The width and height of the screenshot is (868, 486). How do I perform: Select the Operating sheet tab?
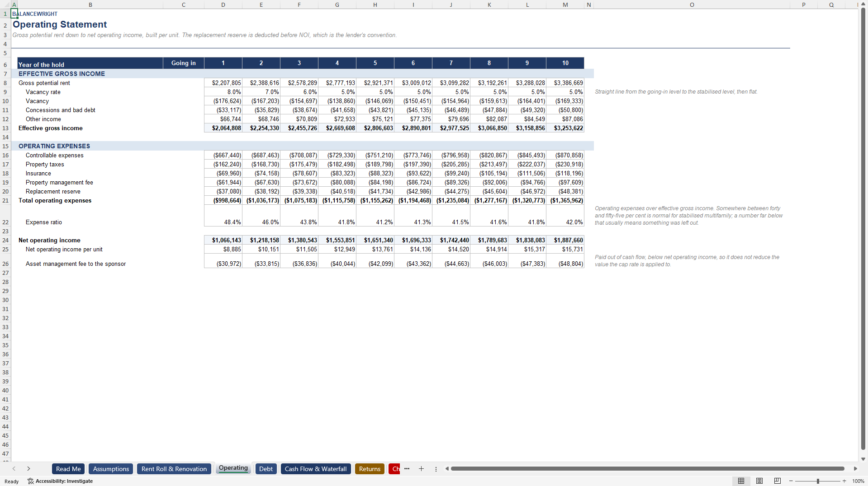pos(233,468)
